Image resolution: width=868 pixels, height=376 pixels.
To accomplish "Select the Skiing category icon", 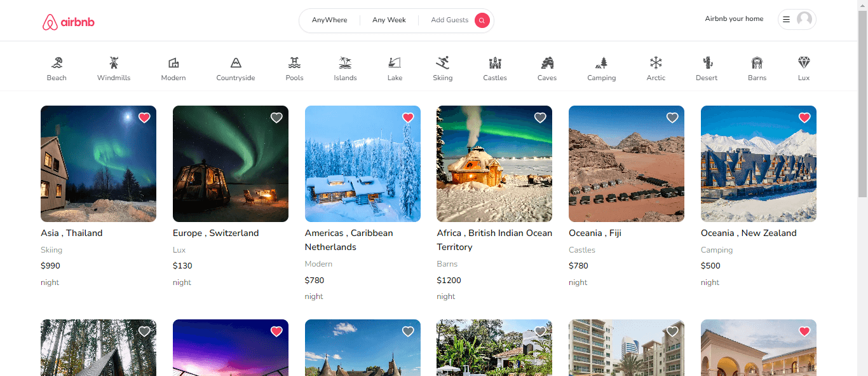I will coord(443,62).
